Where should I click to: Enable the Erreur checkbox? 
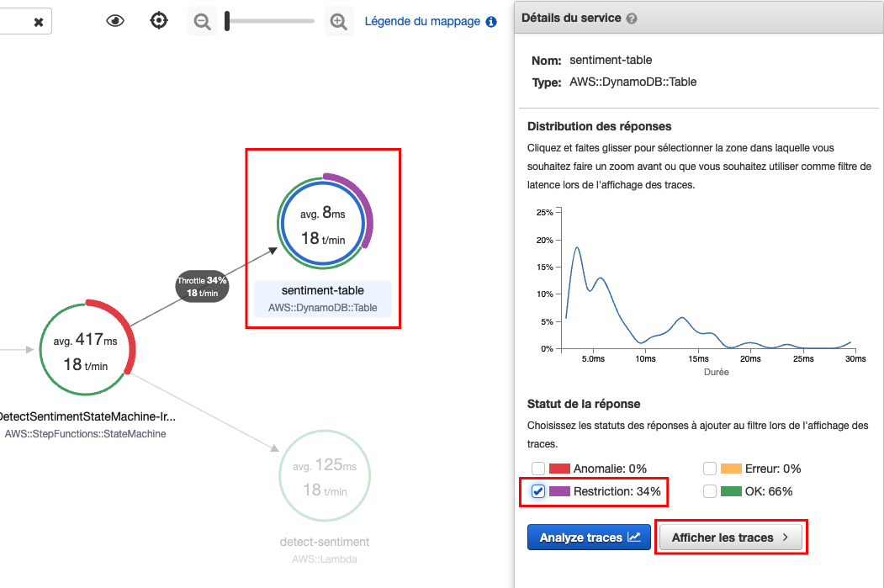click(710, 469)
